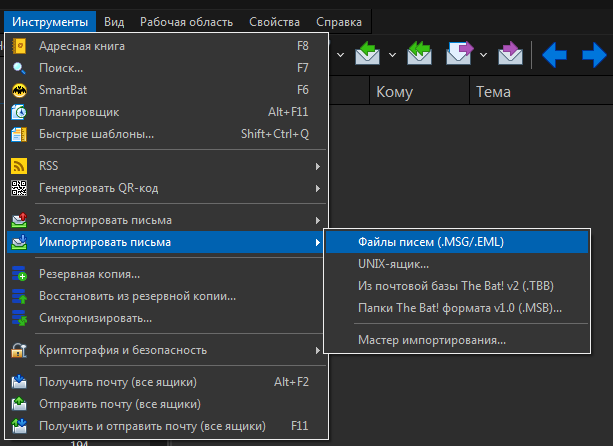Open the Справка menu
Viewport: 613px width, 446px height.
click(339, 22)
